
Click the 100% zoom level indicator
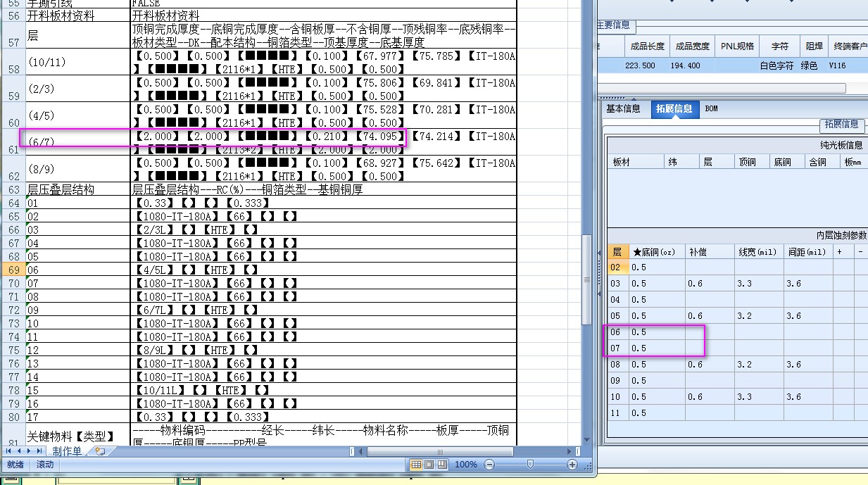pos(465,465)
